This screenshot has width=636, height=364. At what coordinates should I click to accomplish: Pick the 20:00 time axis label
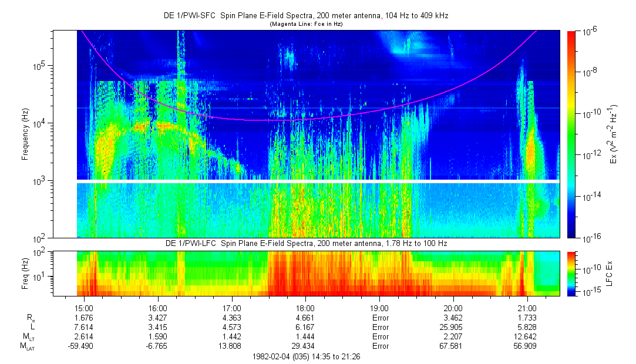tap(453, 307)
